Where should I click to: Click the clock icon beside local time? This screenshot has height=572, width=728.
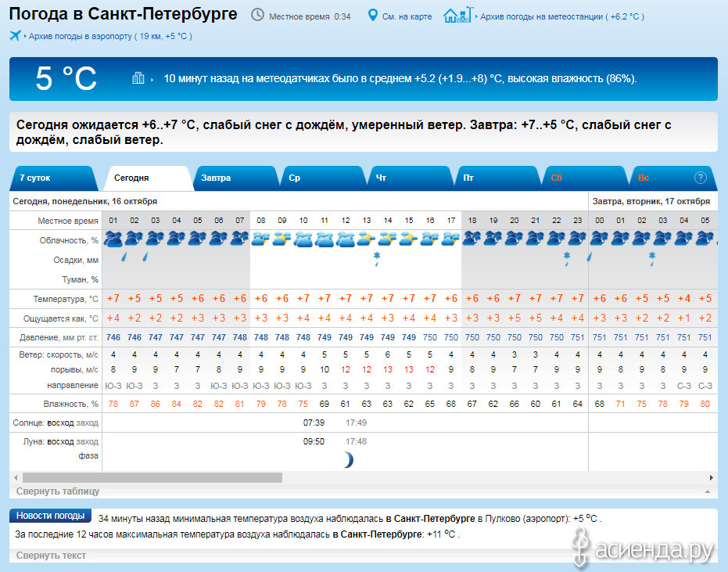click(257, 16)
